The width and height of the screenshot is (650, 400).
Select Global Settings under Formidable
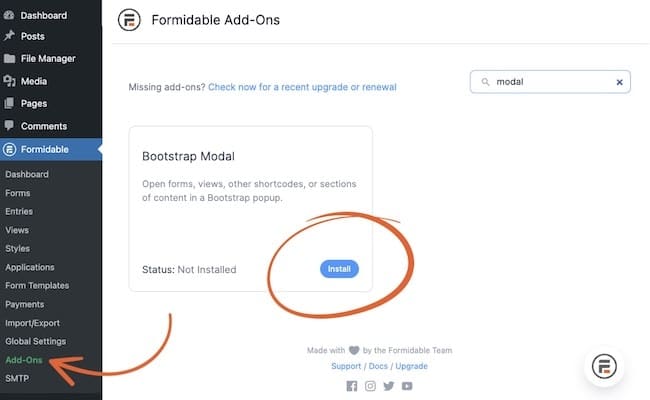point(36,342)
